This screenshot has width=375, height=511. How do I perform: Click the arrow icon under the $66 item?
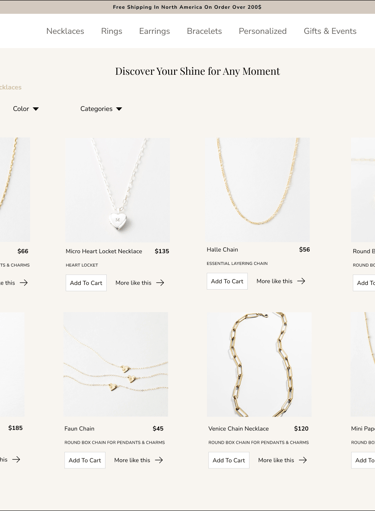click(x=24, y=283)
